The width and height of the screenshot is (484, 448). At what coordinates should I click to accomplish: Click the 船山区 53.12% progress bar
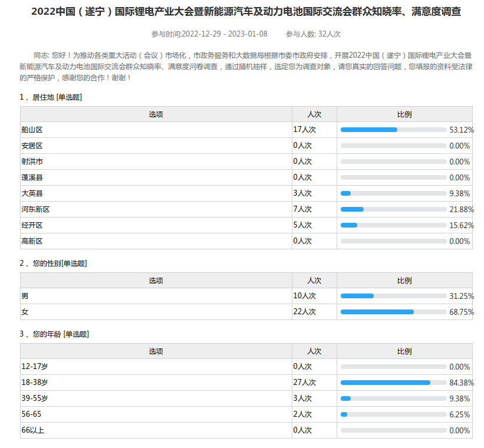pos(393,130)
